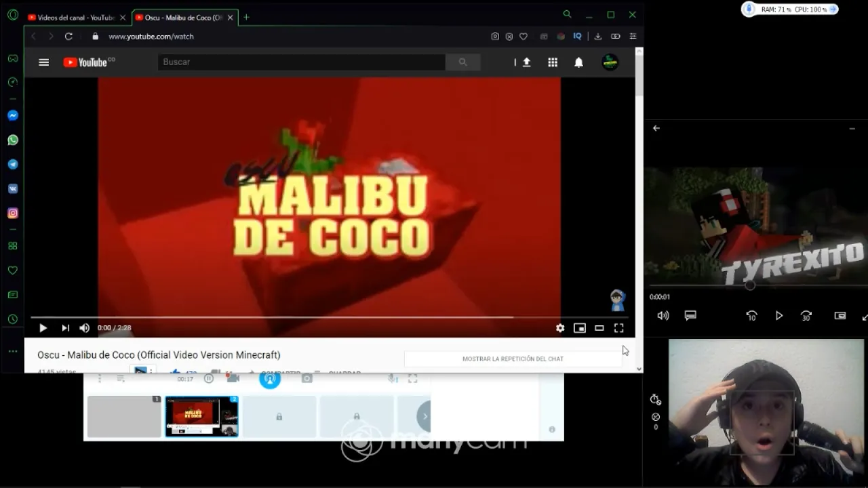
Task: Select ManyCam preset thumbnail 2
Action: (x=202, y=417)
